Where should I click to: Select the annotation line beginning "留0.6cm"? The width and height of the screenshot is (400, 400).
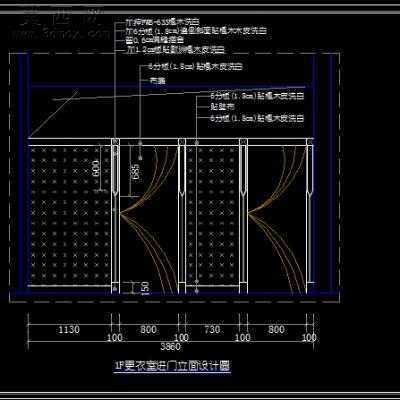(x=155, y=41)
